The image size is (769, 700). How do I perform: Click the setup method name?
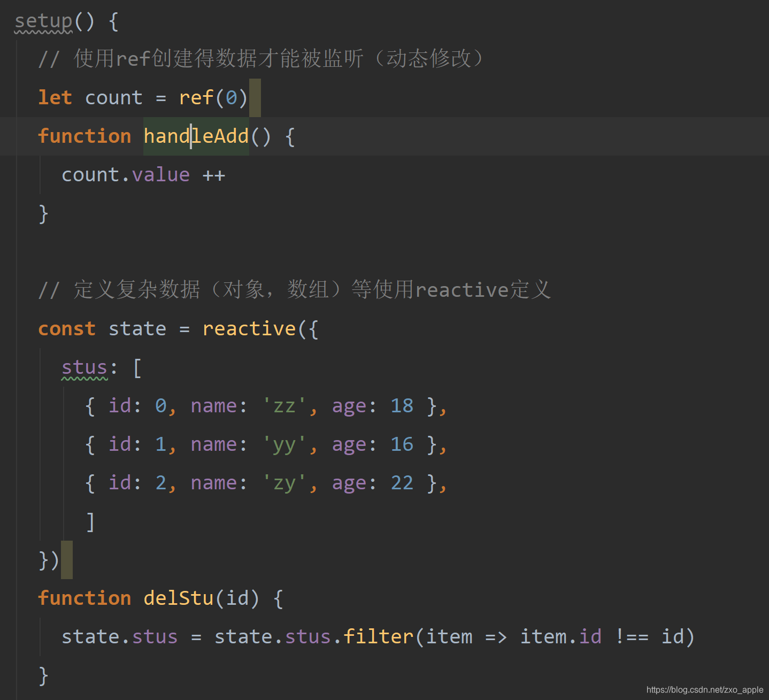[43, 21]
